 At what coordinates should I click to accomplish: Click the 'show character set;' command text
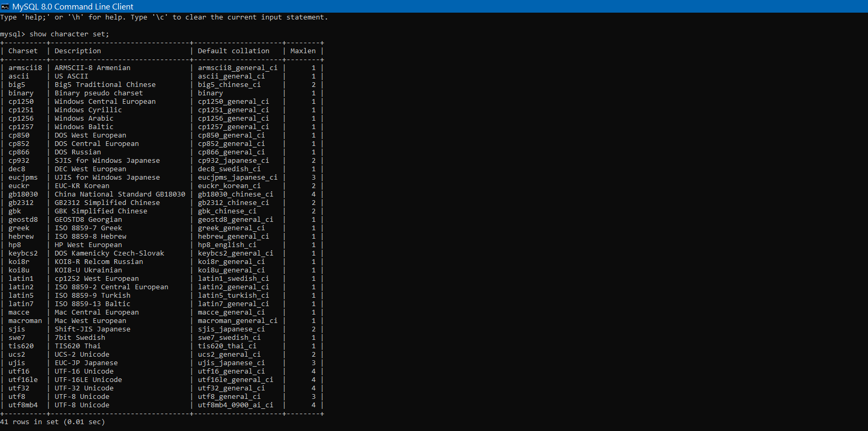tap(69, 34)
